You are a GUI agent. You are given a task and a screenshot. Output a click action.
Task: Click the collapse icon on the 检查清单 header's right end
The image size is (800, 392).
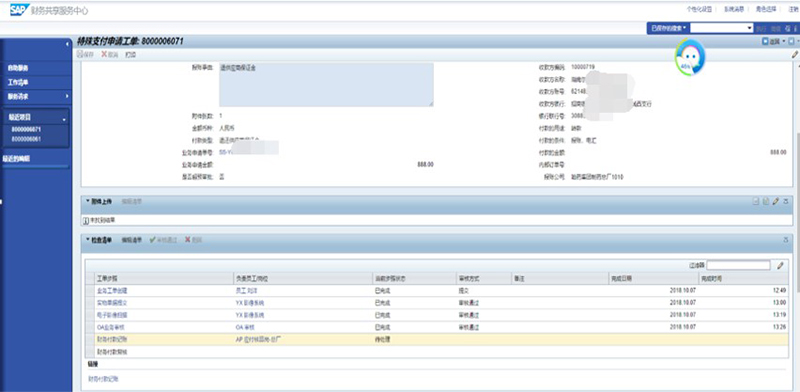click(786, 239)
